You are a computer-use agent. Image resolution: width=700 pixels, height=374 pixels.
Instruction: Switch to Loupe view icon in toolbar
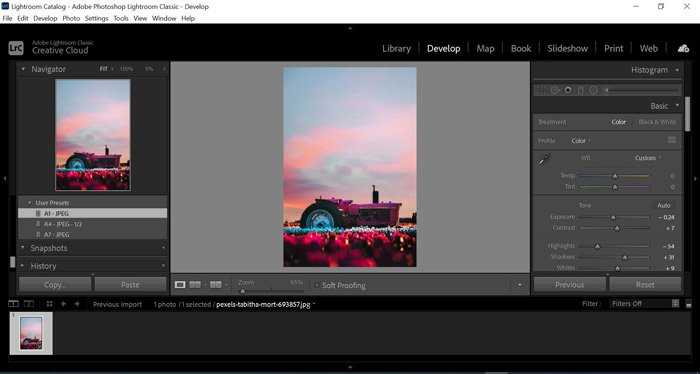click(180, 285)
